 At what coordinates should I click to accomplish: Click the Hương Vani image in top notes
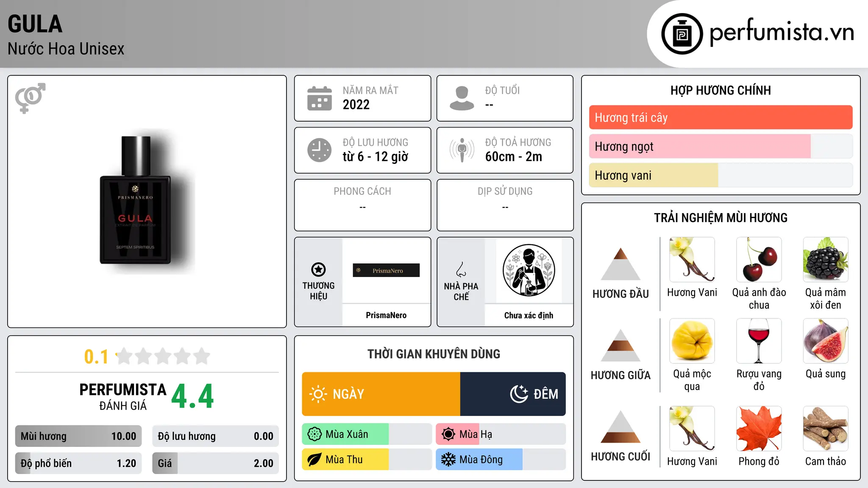(692, 260)
